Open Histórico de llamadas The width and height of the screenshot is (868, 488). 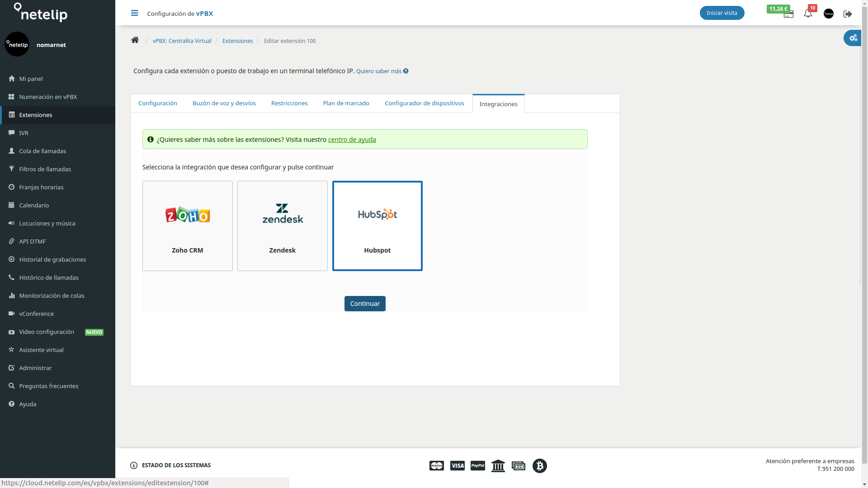click(x=58, y=277)
